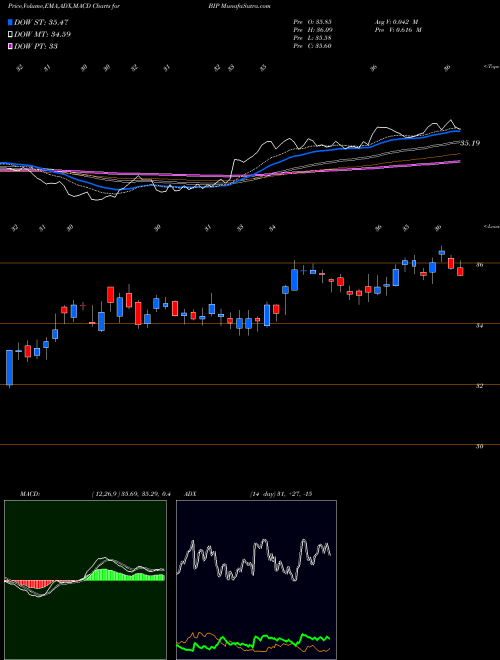The width and height of the screenshot is (500, 660).
Task: Click the 'Pre L: 35.38' low value
Action: tap(313, 38)
